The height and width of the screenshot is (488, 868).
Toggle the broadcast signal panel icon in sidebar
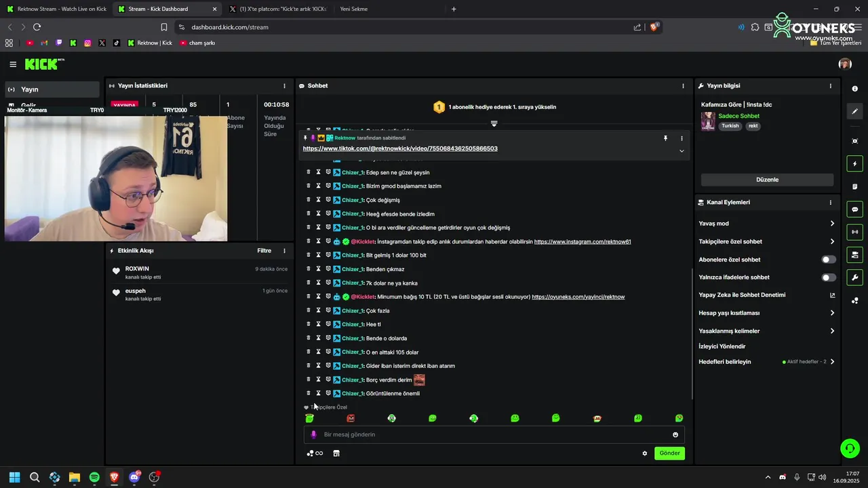coord(854,232)
